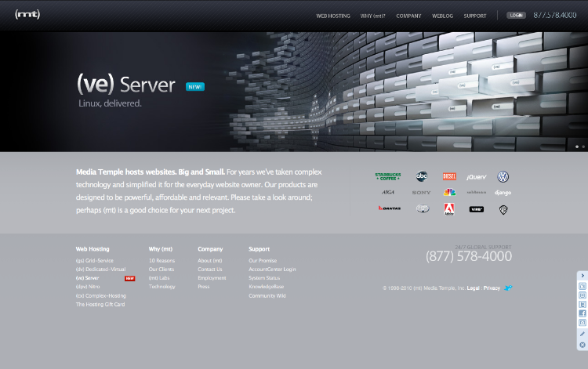Click the red NEW badge in footer
588x369 pixels.
[x=129, y=278]
